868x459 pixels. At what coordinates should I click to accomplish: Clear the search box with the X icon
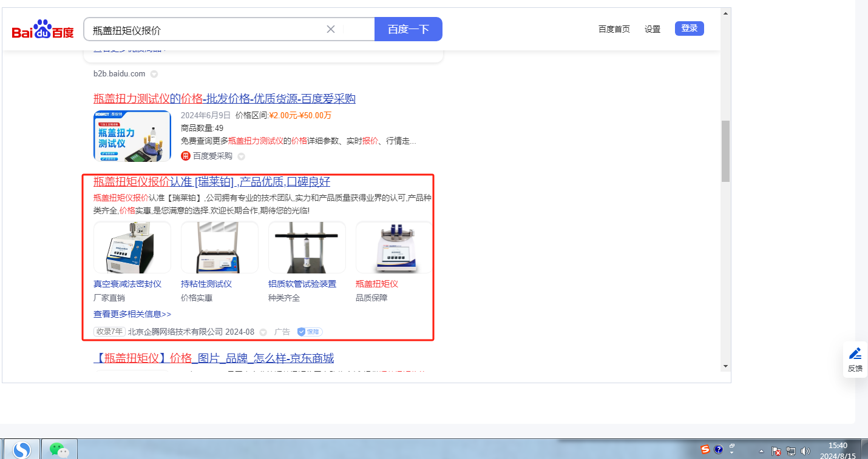[x=331, y=29]
